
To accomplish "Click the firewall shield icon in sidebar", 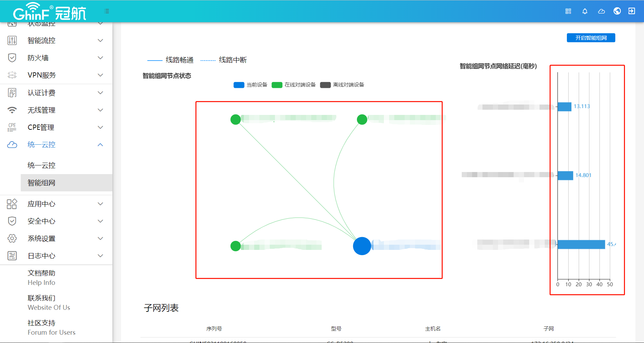I will (12, 58).
